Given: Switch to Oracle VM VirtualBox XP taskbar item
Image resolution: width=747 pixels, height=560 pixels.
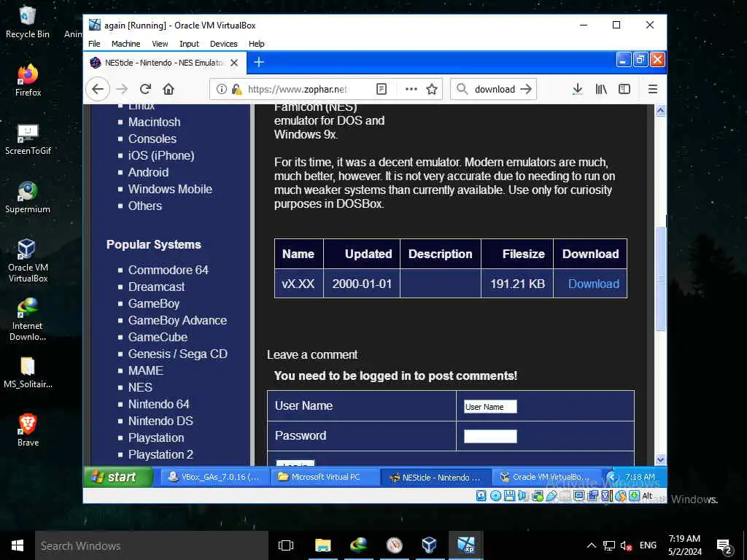Looking at the screenshot, I should [x=546, y=477].
